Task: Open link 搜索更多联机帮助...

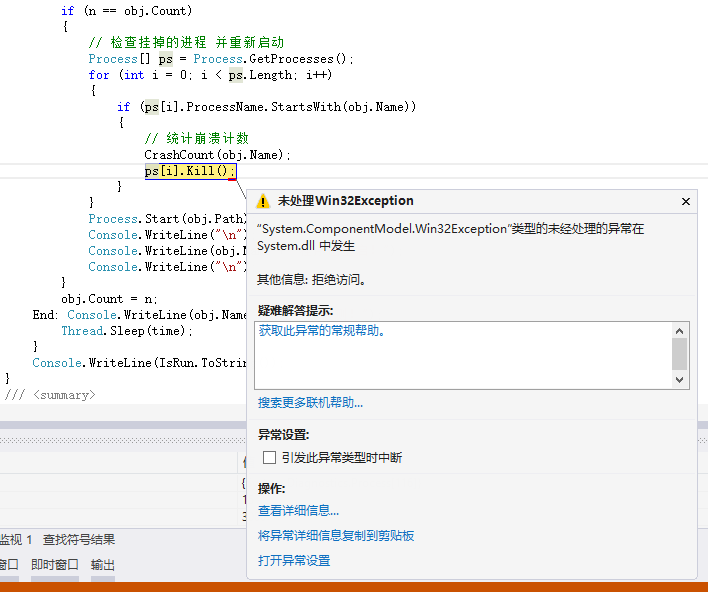Action: (310, 402)
